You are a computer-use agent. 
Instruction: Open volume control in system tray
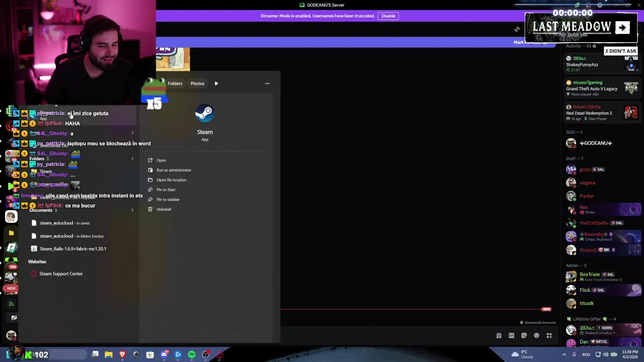click(606, 355)
